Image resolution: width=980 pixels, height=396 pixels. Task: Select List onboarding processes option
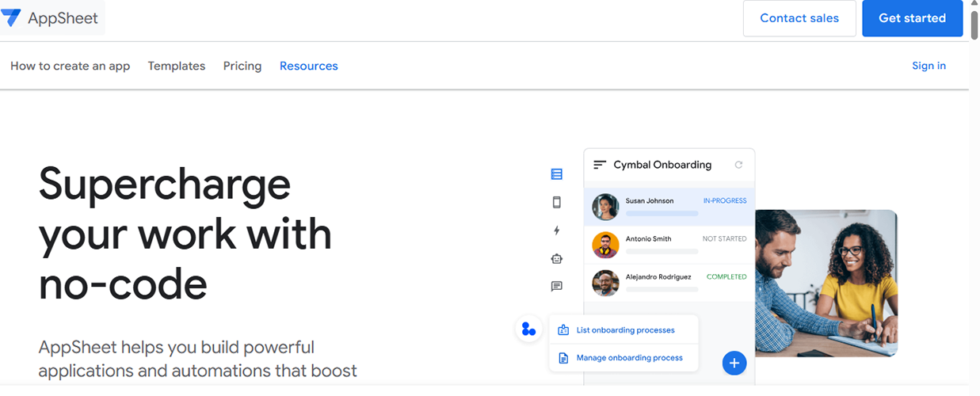[x=624, y=329]
